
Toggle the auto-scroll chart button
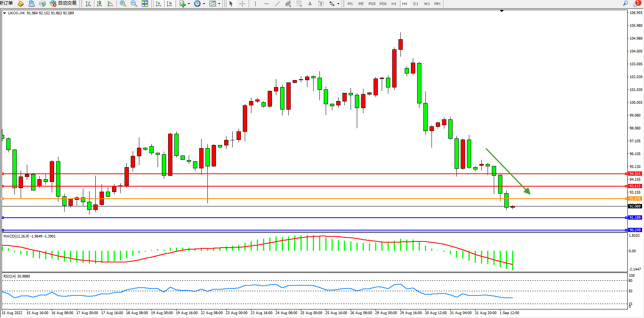click(158, 4)
